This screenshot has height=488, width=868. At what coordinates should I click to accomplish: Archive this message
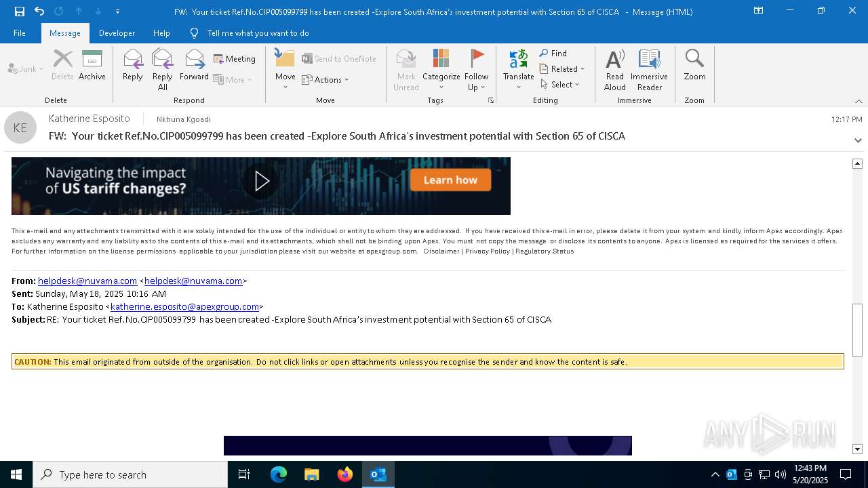pyautogui.click(x=92, y=66)
